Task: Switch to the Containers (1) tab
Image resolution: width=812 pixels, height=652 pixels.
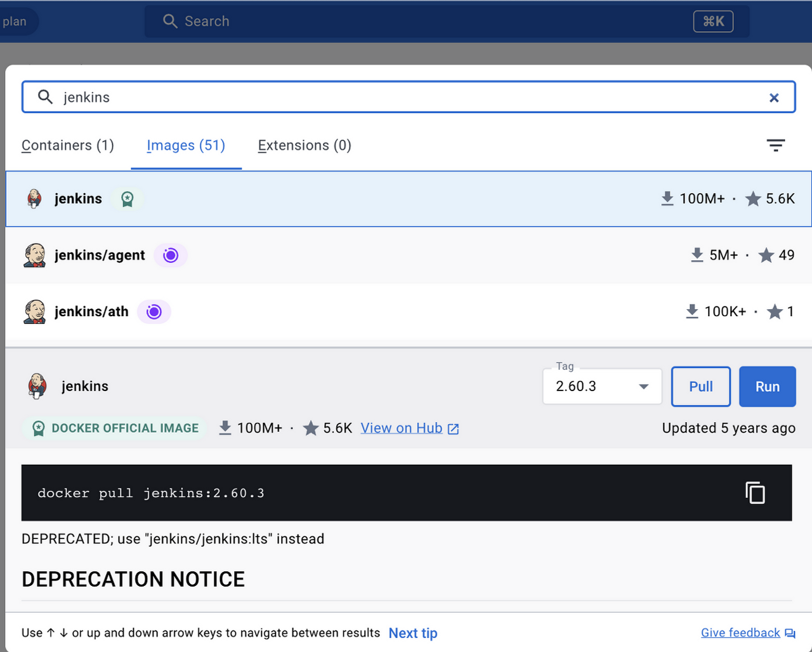Action: (68, 145)
